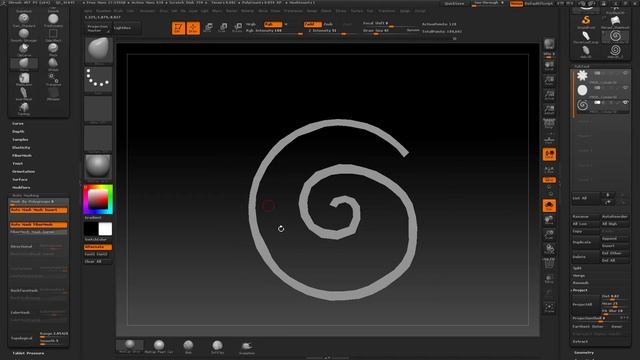Toggle the ColorMask button

(x=20, y=313)
